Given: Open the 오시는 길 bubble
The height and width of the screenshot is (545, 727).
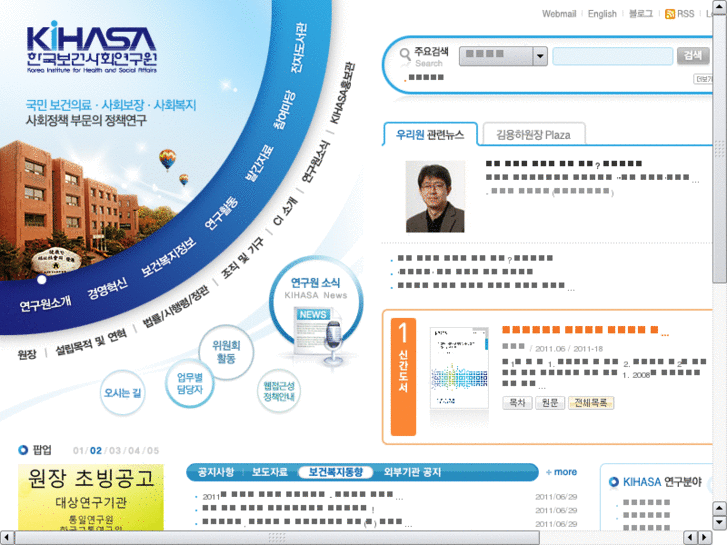Looking at the screenshot, I should 122,392.
